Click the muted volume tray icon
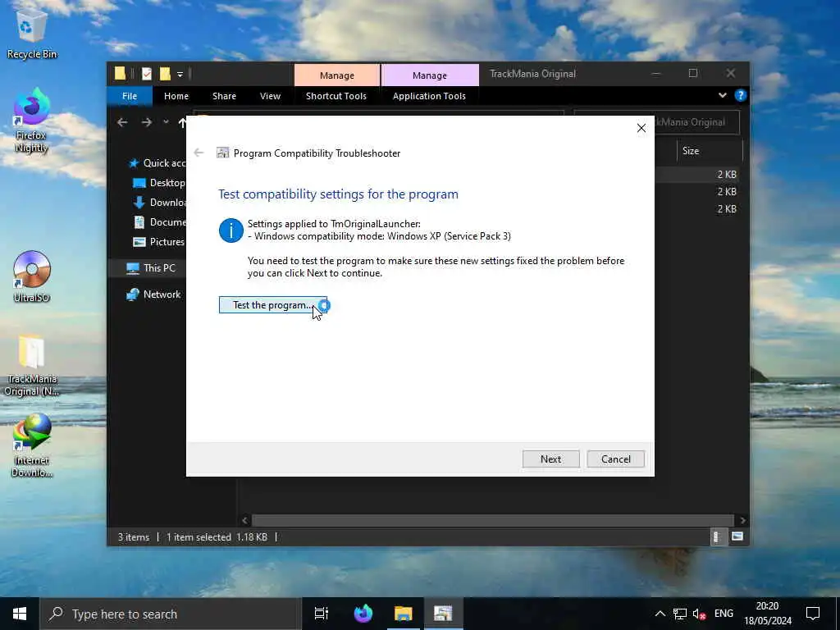This screenshot has width=840, height=630. click(699, 614)
